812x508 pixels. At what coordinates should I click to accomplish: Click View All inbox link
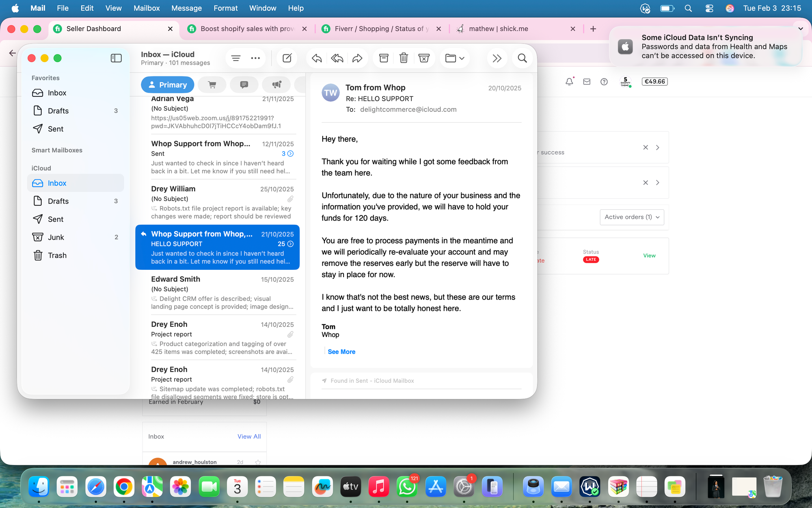tap(249, 436)
